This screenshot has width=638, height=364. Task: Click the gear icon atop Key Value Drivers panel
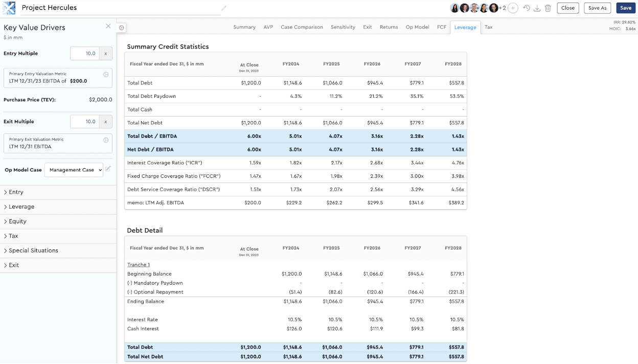pyautogui.click(x=121, y=27)
